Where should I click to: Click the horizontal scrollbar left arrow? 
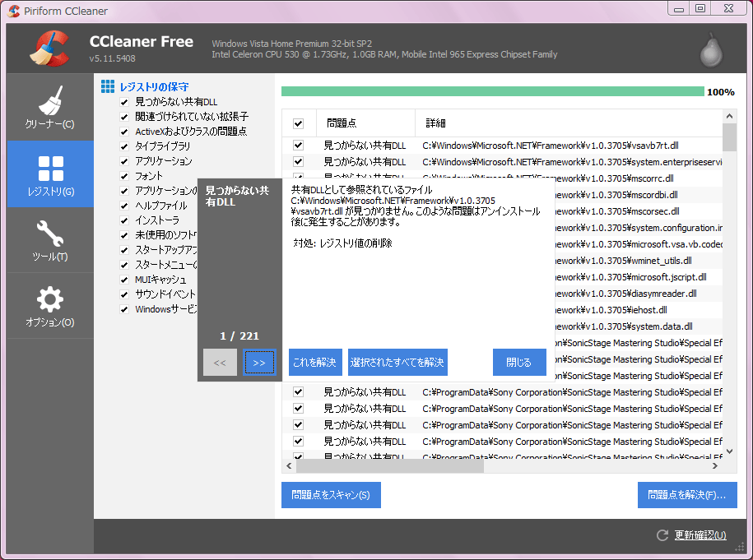tap(289, 465)
